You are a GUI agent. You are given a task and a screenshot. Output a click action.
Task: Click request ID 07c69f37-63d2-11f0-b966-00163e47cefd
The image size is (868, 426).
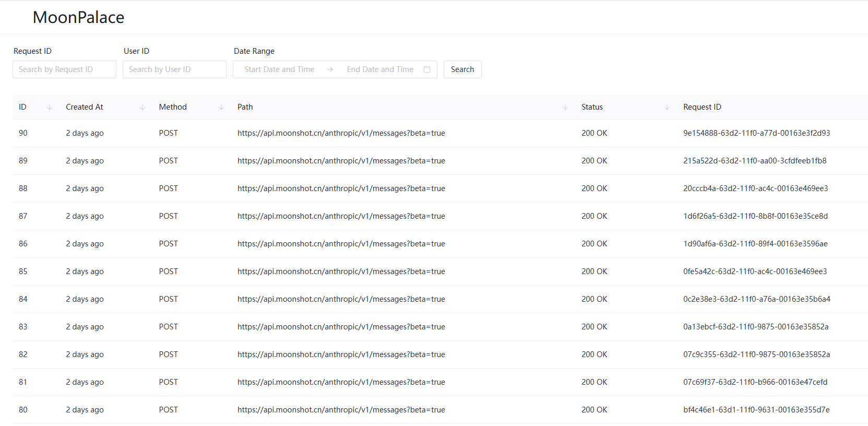point(755,382)
